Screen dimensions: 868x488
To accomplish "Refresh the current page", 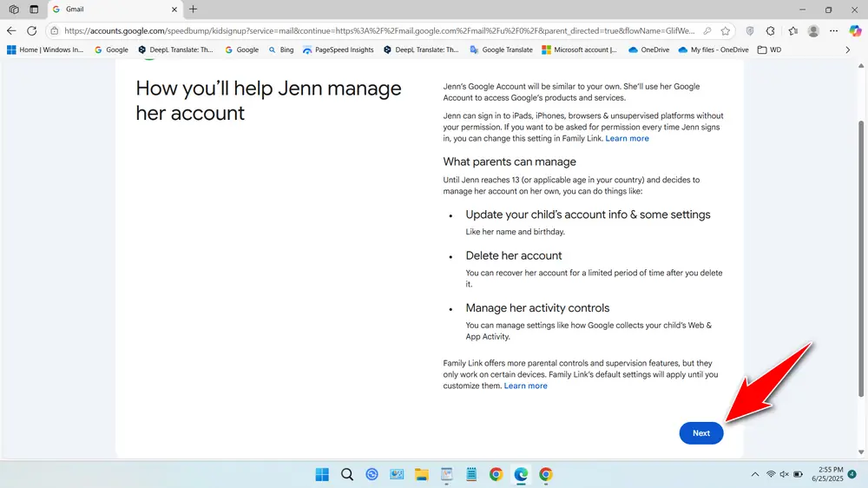I will (x=32, y=31).
